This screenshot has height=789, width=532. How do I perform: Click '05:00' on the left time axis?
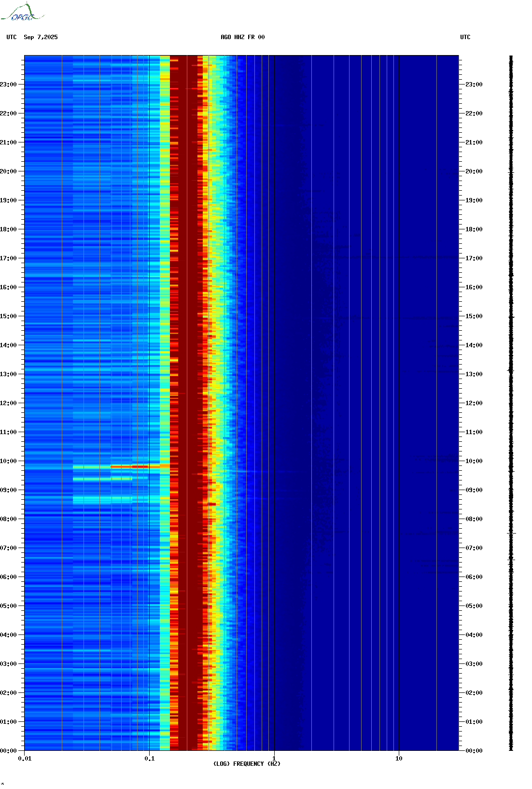pyautogui.click(x=8, y=606)
